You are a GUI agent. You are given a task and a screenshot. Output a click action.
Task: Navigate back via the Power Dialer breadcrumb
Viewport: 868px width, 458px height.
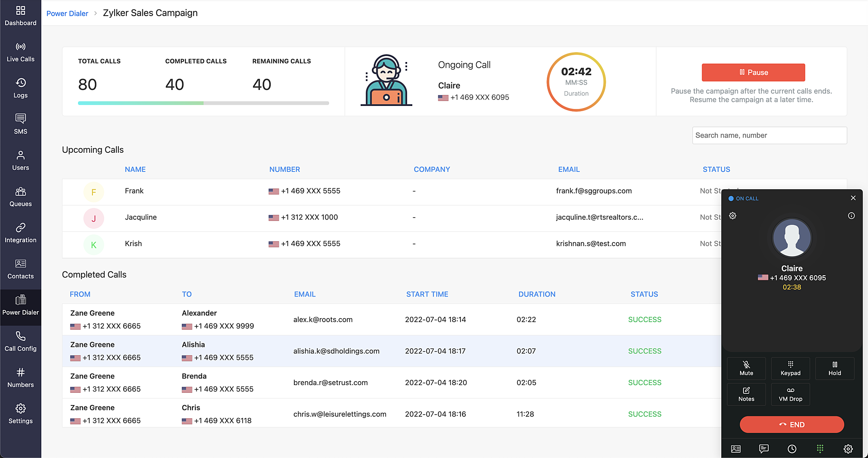coord(67,13)
